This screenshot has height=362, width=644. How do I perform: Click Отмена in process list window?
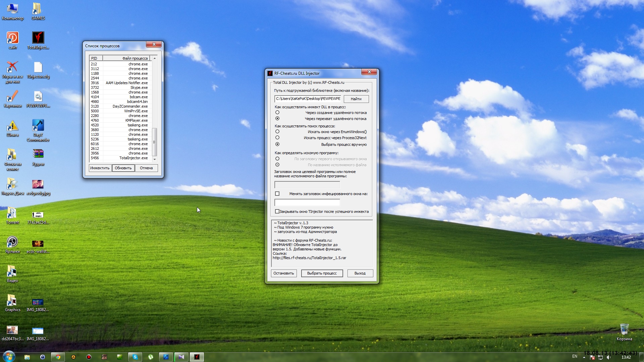(x=146, y=168)
